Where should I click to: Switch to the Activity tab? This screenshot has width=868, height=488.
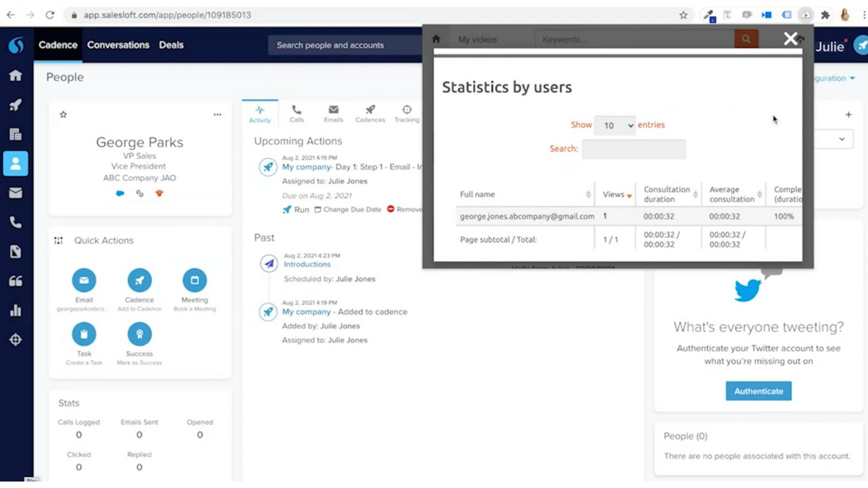[x=260, y=114]
